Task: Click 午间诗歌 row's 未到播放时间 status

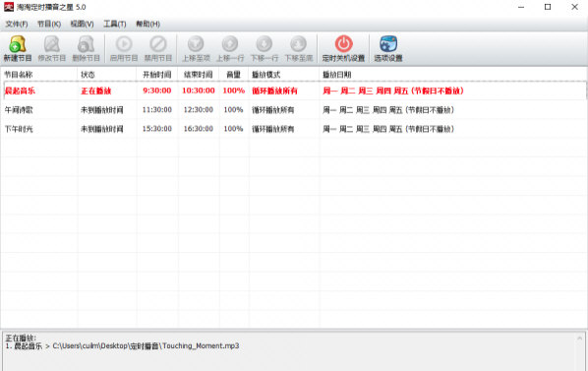Action: point(101,110)
